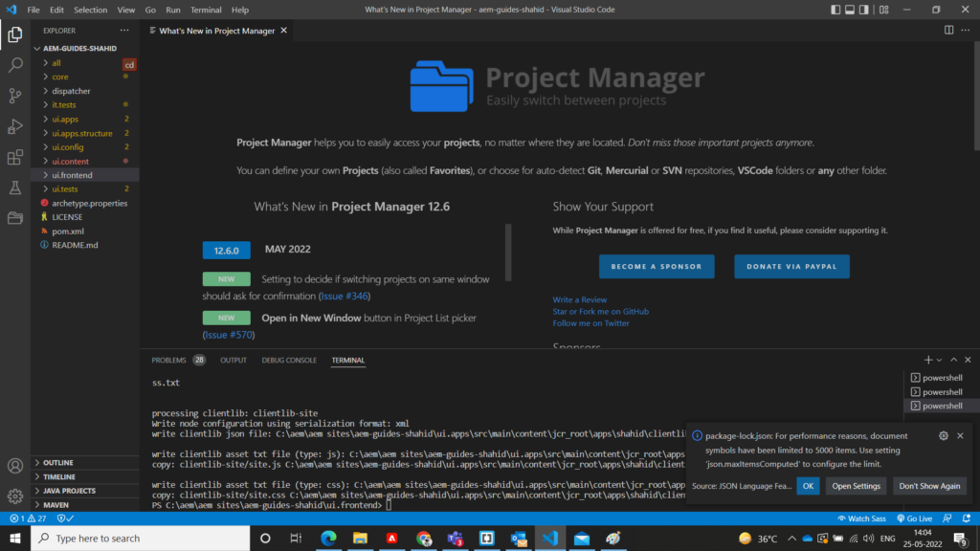
Task: Dismiss the package-lock.json notification
Action: 961,436
